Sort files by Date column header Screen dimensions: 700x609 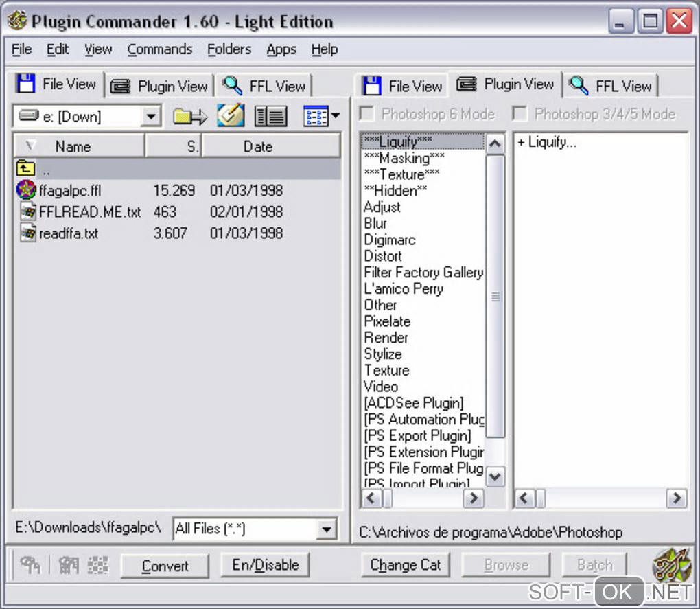click(271, 146)
